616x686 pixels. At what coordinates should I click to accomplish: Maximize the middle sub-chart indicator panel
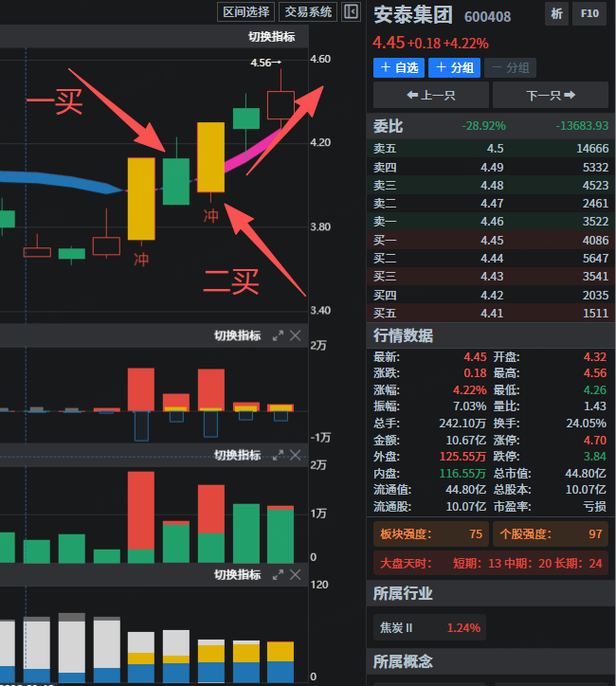(278, 455)
